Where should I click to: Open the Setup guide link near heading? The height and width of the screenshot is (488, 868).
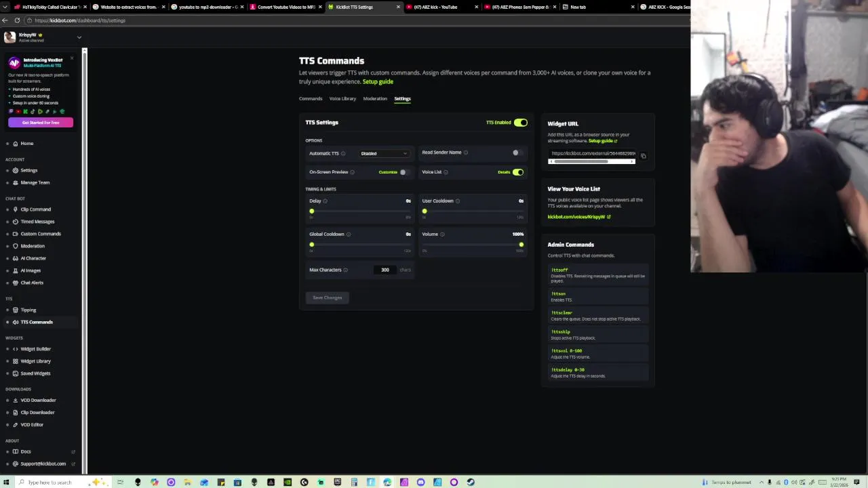click(x=378, y=82)
